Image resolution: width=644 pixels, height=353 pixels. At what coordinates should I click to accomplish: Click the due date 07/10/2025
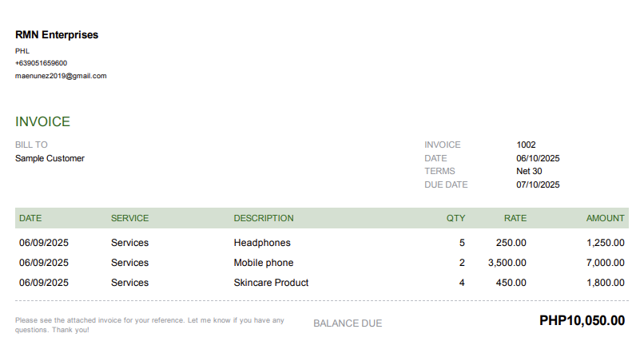click(x=538, y=184)
